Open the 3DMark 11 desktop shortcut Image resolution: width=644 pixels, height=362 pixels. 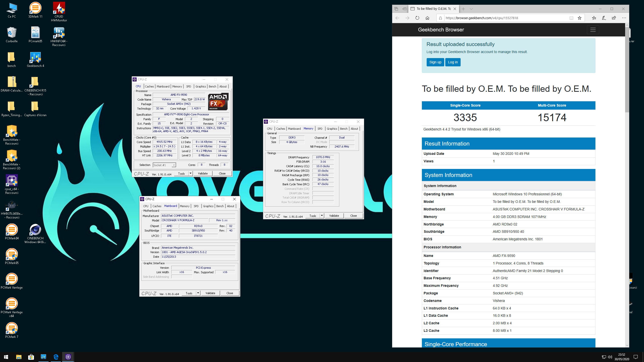click(x=35, y=10)
